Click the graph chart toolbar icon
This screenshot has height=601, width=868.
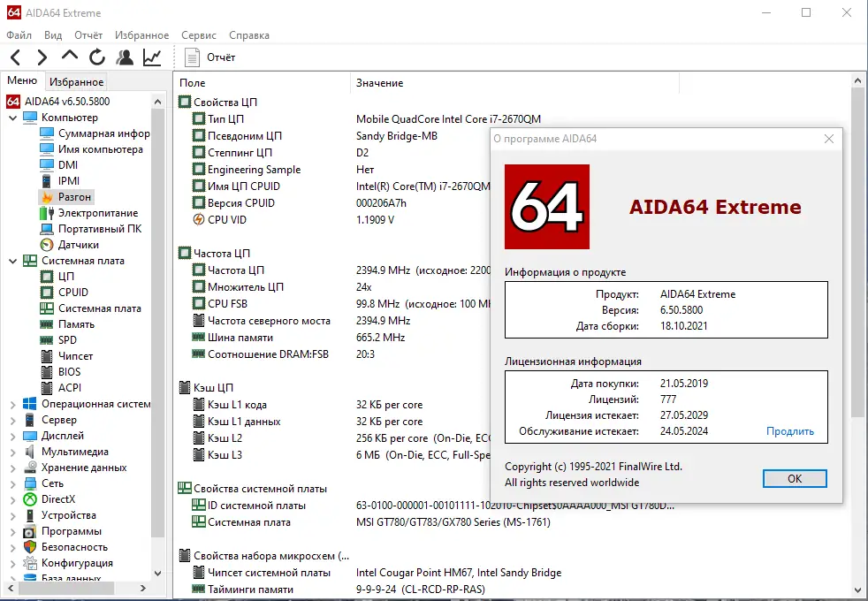coord(152,57)
